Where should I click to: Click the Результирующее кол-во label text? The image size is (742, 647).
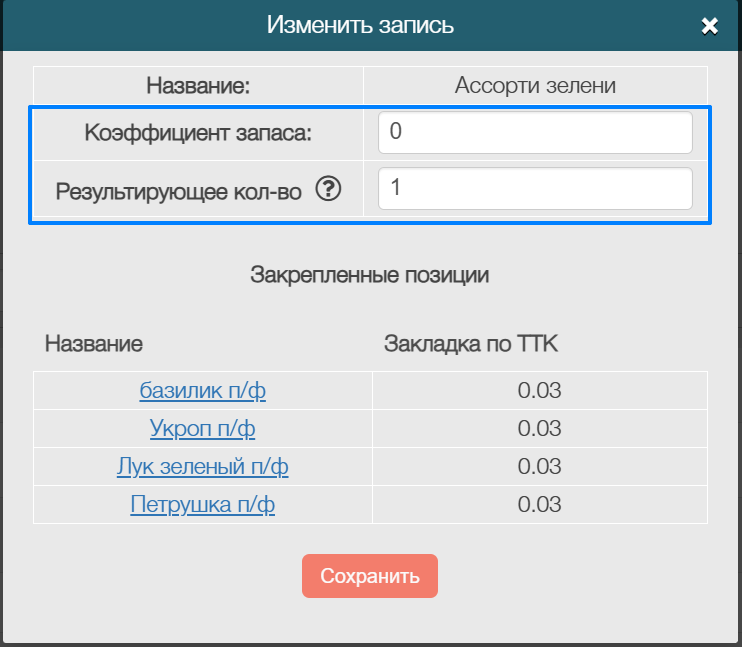[x=178, y=190]
